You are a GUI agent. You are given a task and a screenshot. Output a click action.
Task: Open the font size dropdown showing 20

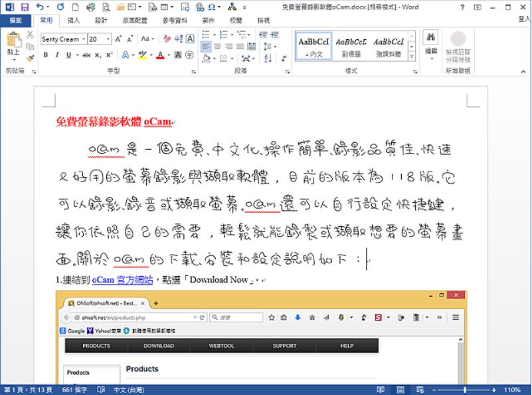(108, 39)
